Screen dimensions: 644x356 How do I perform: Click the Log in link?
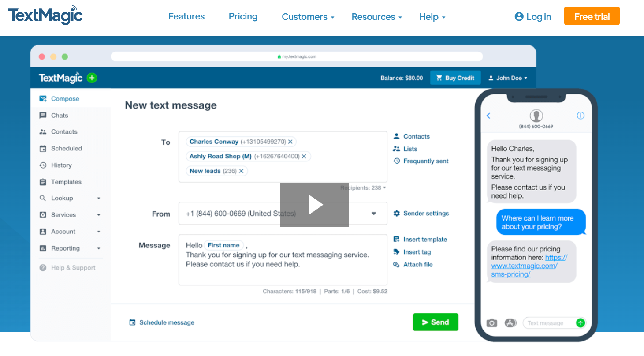coord(533,17)
